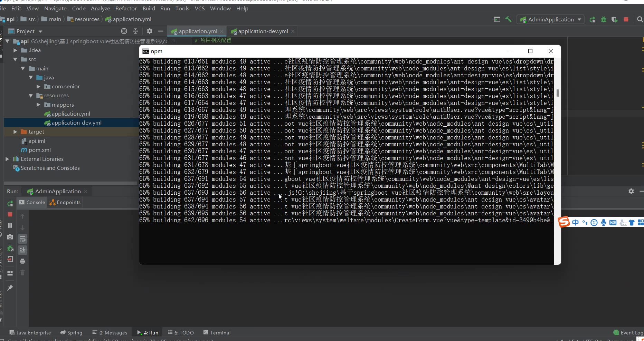Screen dimensions: 644x341
Task: Toggle Sogou Chinese input mode
Action: [x=575, y=223]
